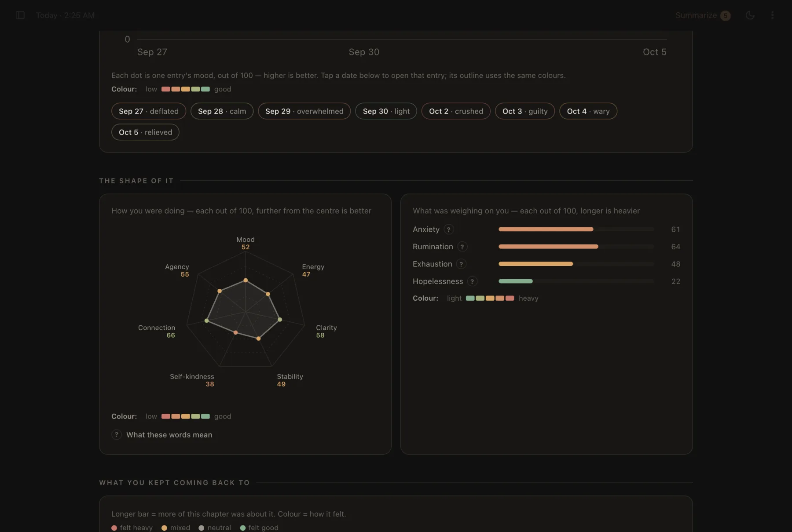Screen dimensions: 792x532
Task: Click the Clarity 58 label
Action: point(326,332)
